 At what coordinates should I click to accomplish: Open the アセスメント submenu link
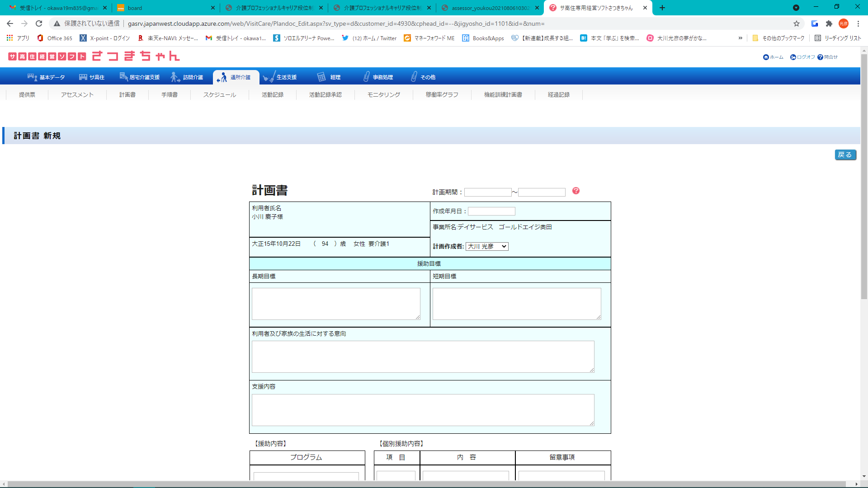click(x=77, y=95)
